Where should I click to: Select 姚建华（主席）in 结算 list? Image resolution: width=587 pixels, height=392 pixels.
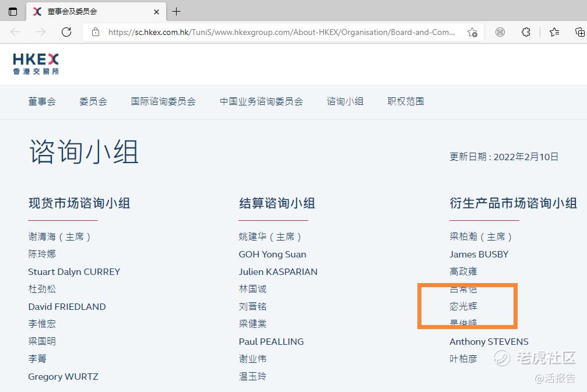click(x=270, y=236)
